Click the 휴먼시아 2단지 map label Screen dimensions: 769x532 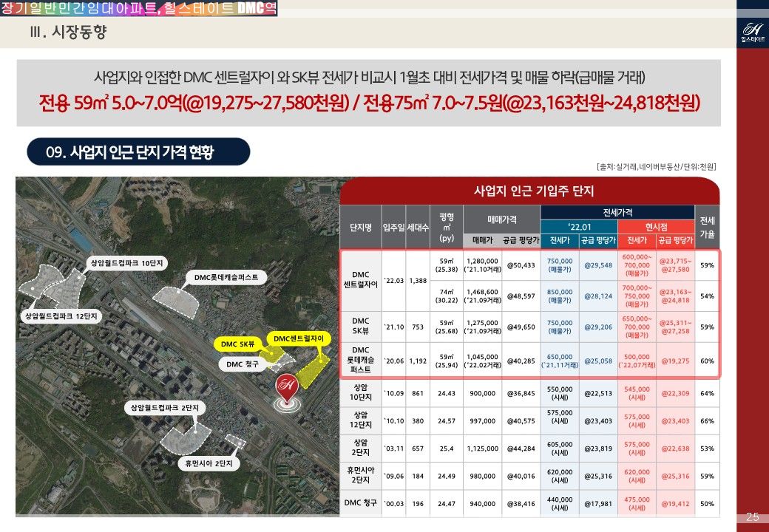[209, 463]
